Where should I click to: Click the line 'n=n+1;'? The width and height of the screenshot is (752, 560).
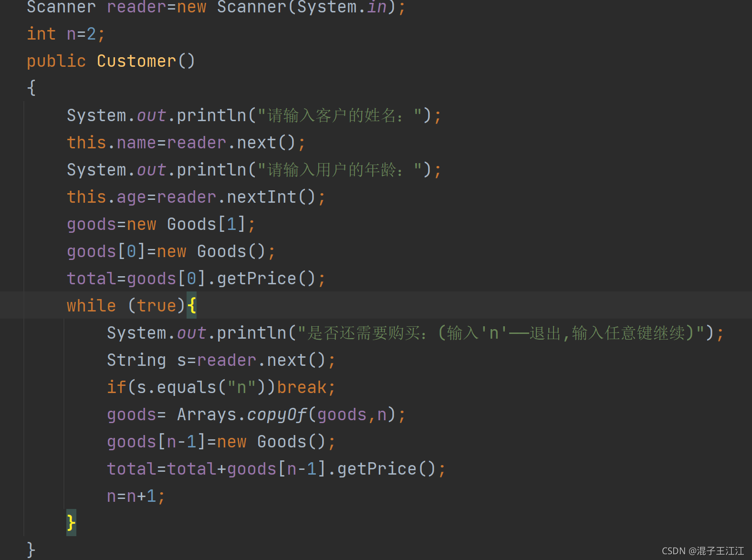[x=136, y=496]
